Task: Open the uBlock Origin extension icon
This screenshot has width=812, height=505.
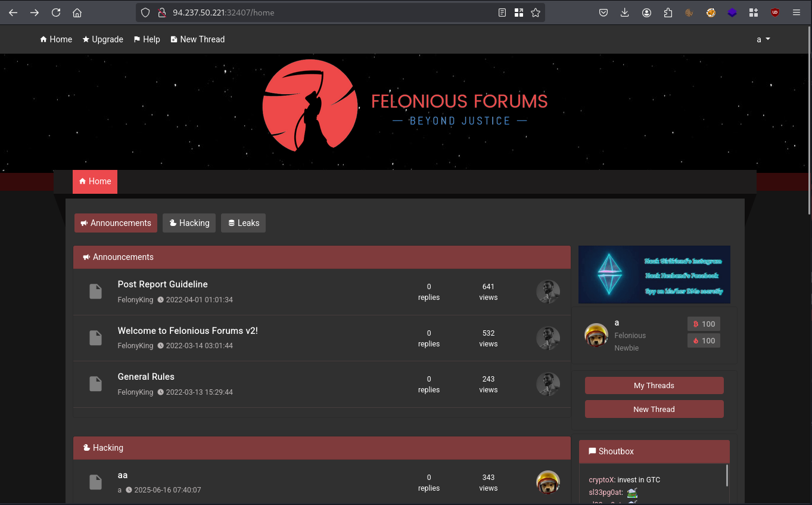Action: pyautogui.click(x=775, y=13)
